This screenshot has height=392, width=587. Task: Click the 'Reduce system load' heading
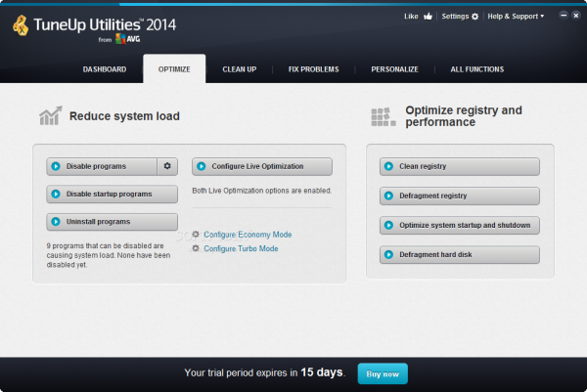point(124,116)
